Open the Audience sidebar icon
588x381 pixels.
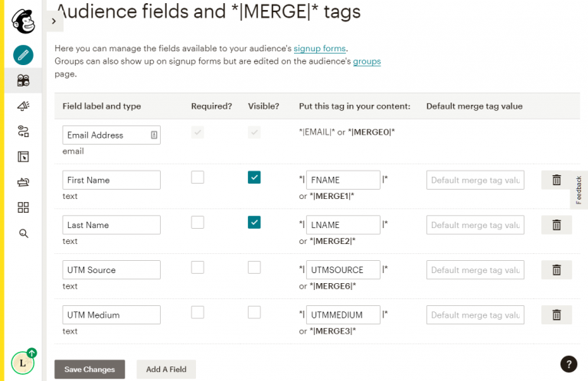pos(23,80)
